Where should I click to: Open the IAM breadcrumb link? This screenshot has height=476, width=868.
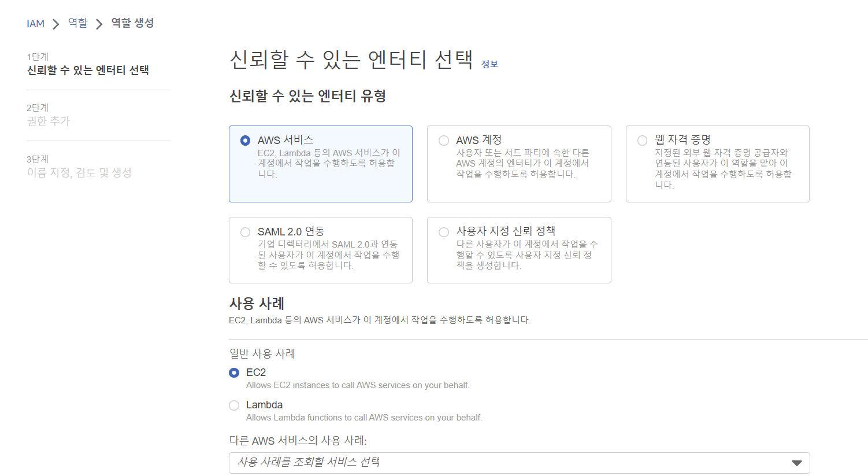point(35,24)
